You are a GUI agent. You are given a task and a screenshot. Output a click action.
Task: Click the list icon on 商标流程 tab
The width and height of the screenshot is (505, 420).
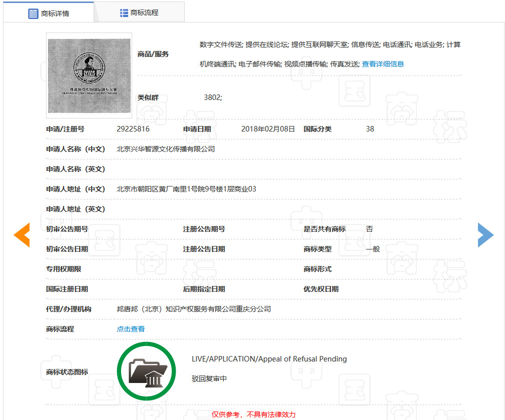[x=123, y=12]
